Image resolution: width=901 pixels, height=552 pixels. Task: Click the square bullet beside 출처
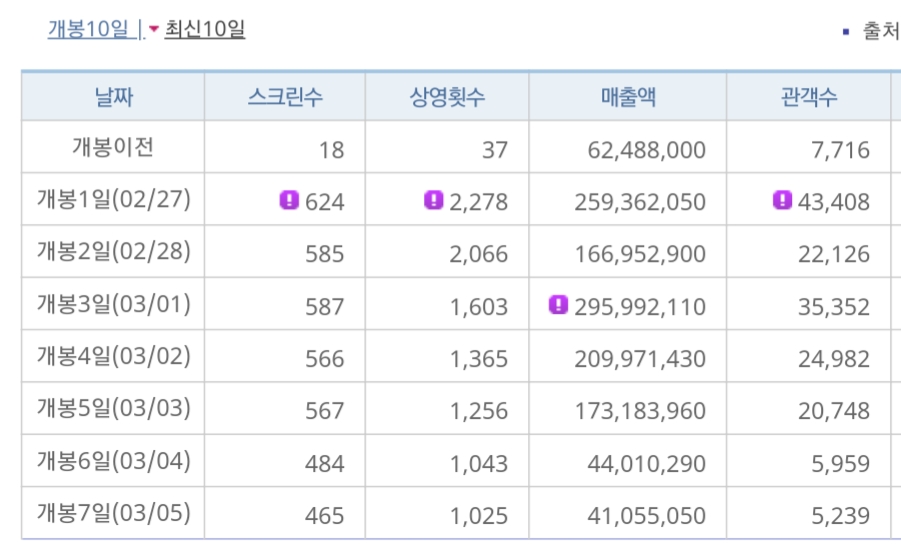846,33
